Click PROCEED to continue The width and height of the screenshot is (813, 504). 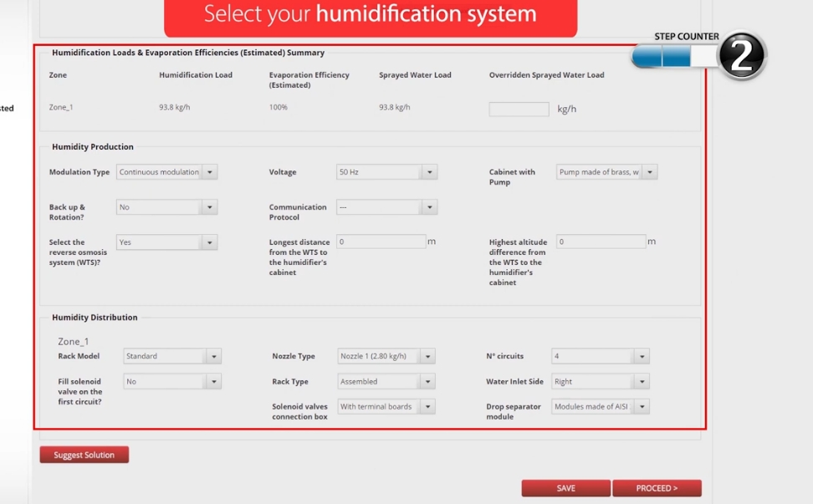(657, 488)
